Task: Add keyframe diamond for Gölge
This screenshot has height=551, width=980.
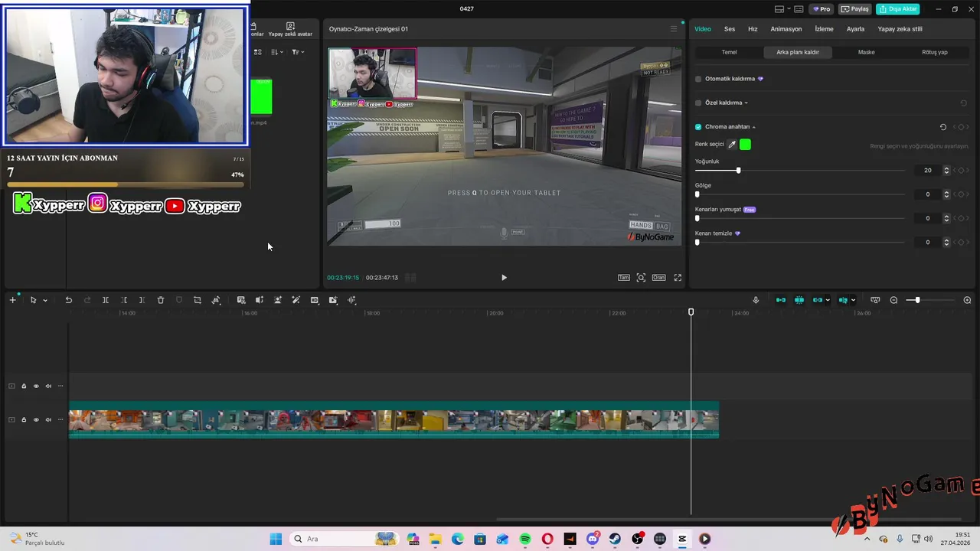Action: 962,194
